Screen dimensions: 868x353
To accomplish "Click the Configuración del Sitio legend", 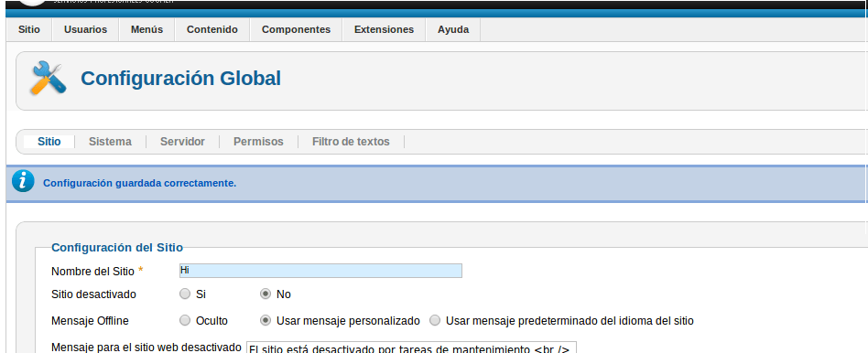I will [117, 247].
